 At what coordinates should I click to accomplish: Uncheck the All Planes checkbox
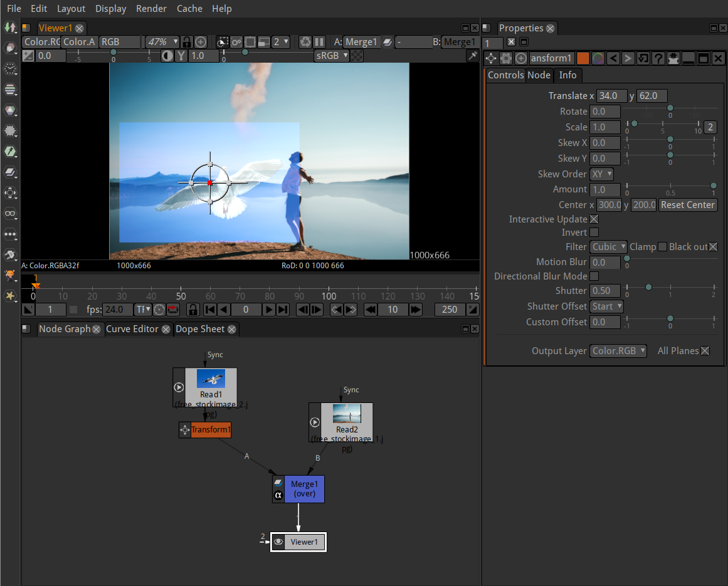tap(711, 350)
